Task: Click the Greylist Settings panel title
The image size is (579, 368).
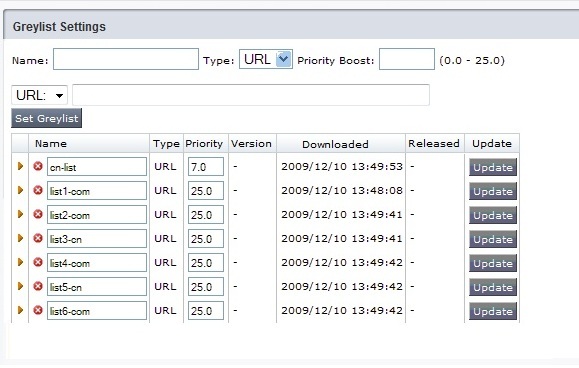Action: click(59, 27)
